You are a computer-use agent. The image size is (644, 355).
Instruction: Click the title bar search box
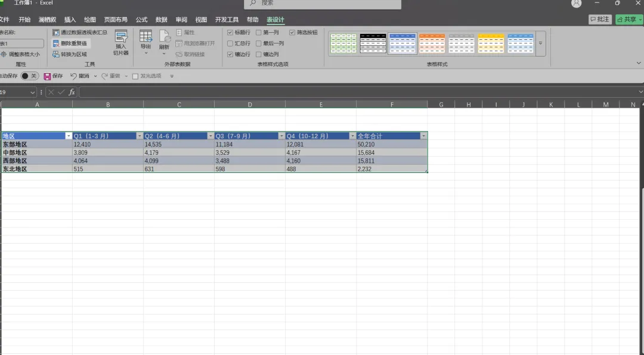pos(323,4)
